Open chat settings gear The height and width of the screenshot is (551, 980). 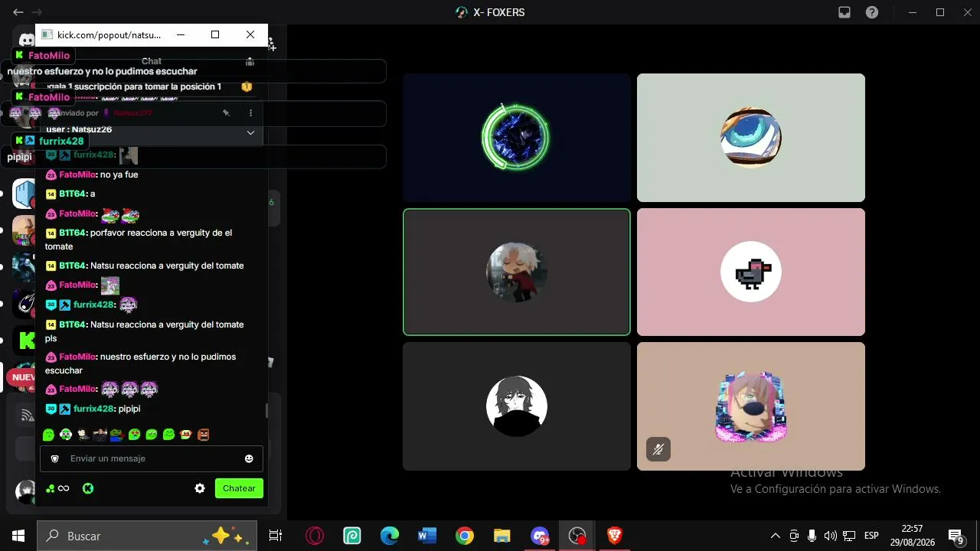[x=200, y=488]
